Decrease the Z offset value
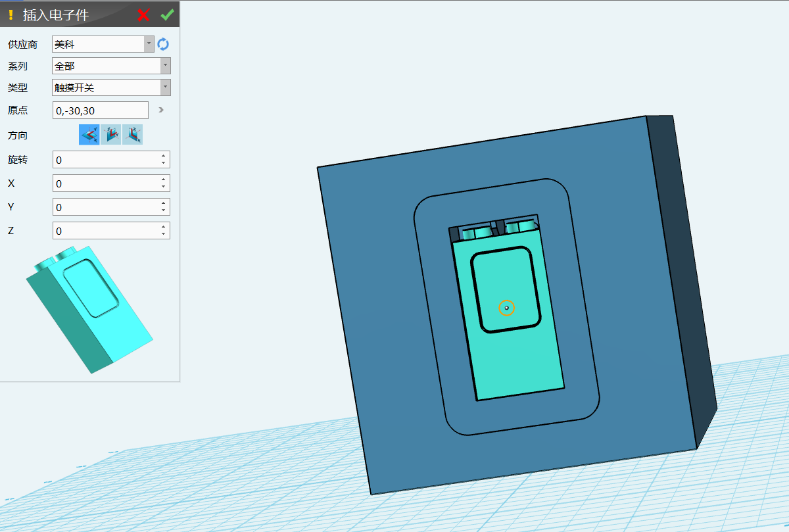This screenshot has width=789, height=532. tap(163, 235)
